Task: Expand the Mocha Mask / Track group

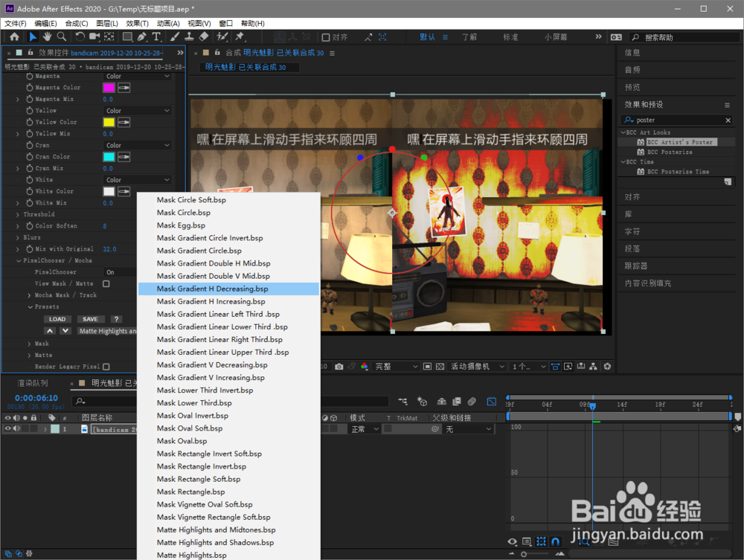Action: (x=30, y=295)
